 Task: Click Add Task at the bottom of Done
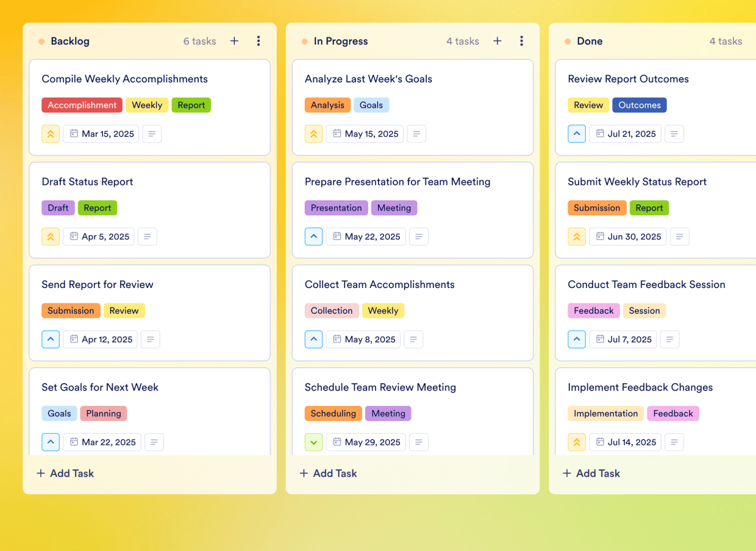tap(591, 473)
